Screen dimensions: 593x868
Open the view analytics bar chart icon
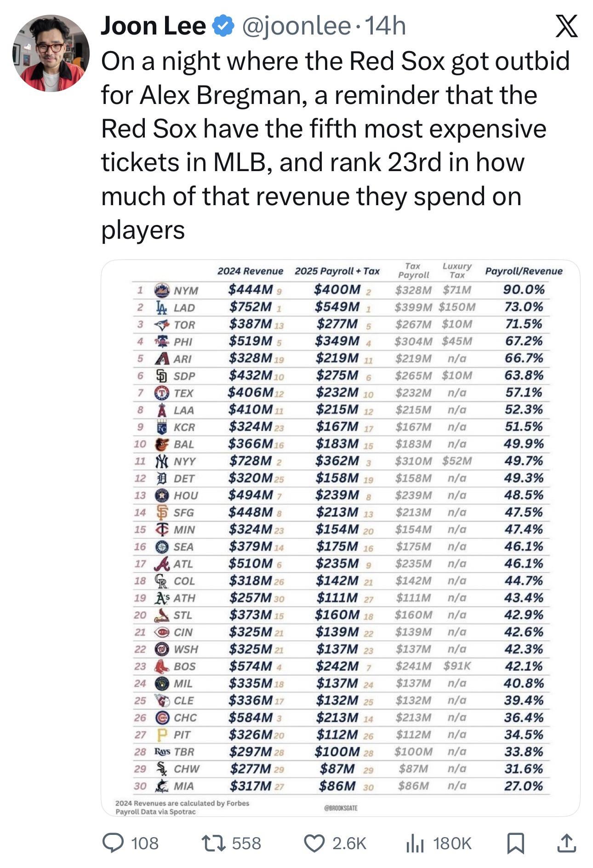415,843
